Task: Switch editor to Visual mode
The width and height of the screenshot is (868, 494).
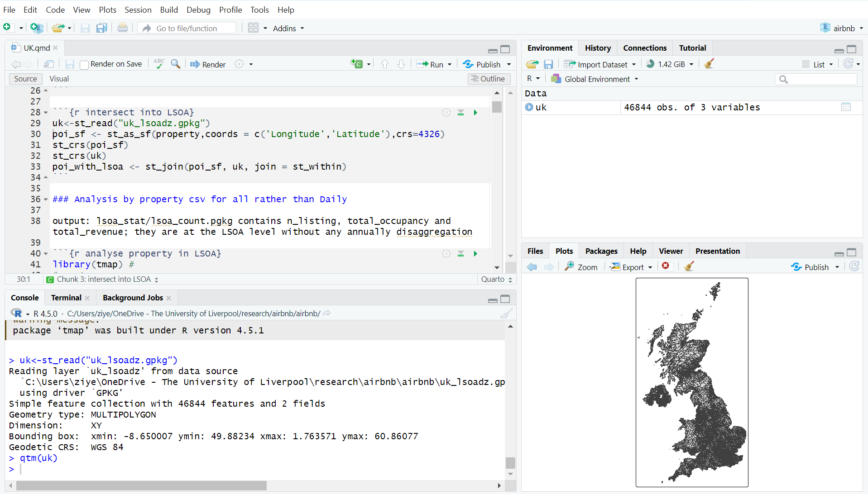Action: (x=59, y=79)
